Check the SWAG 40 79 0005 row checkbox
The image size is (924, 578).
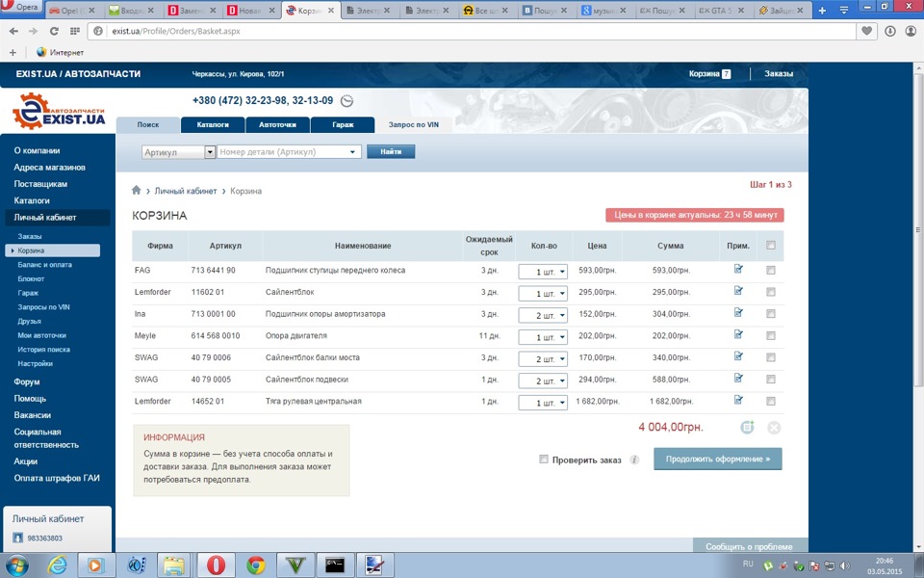tap(771, 380)
